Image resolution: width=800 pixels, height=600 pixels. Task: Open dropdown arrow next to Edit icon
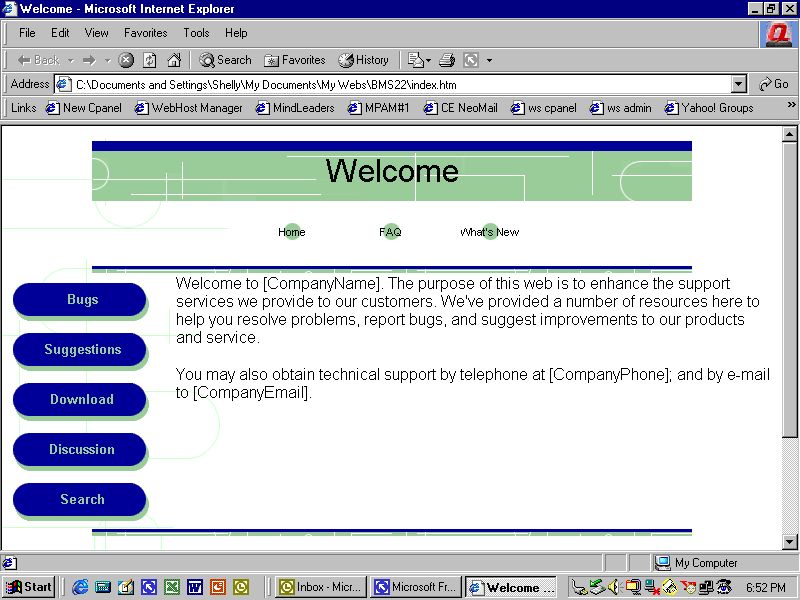tap(489, 61)
